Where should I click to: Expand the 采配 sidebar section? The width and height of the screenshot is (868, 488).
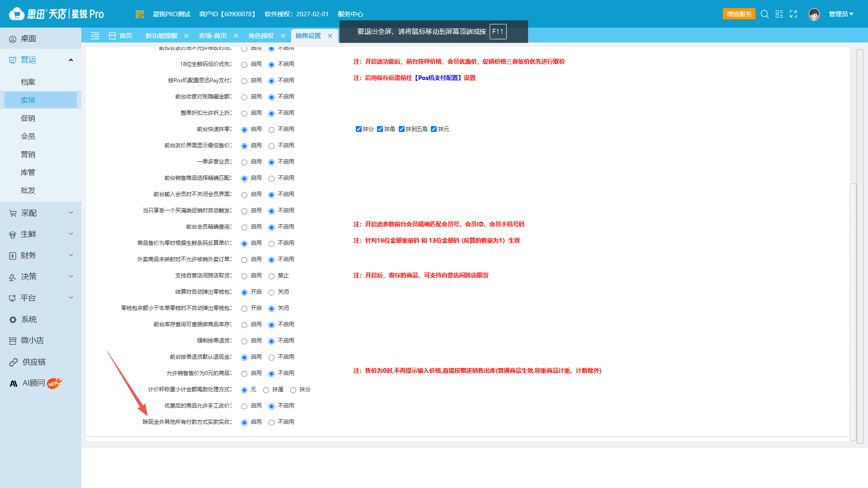(x=41, y=213)
